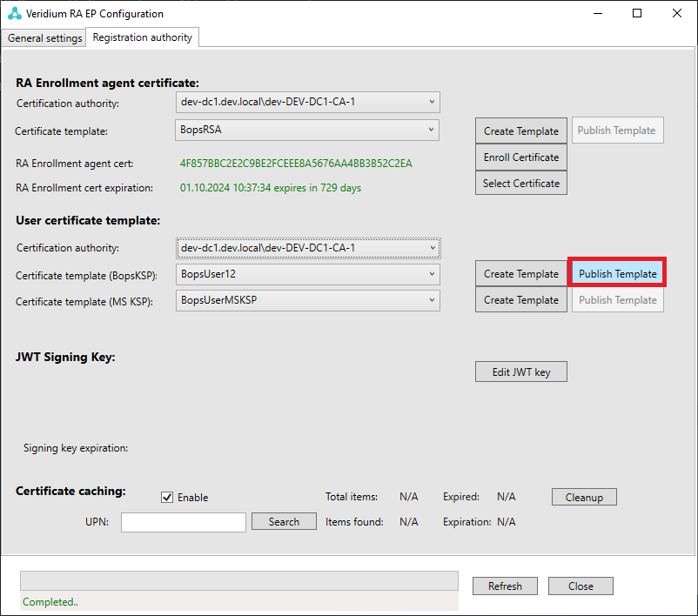Open User certificate Certification authority dropdown
The image size is (698, 616).
coord(307,248)
